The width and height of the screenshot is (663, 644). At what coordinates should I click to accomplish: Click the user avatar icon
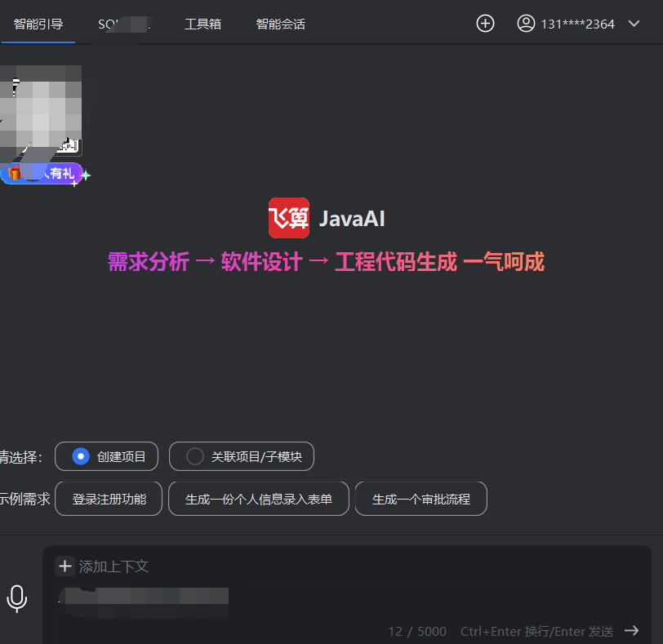tap(526, 23)
